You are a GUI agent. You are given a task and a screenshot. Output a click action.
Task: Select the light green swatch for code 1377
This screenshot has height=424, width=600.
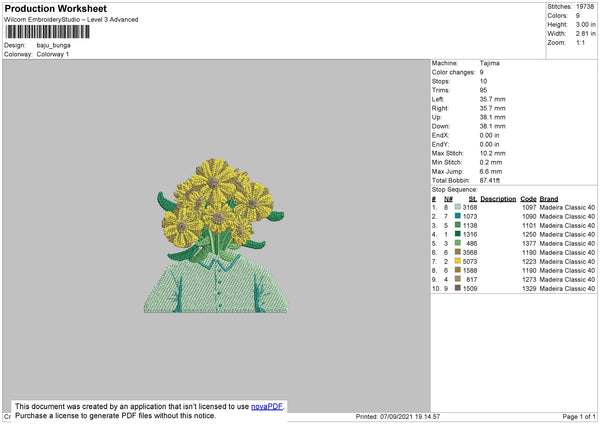[x=458, y=243]
